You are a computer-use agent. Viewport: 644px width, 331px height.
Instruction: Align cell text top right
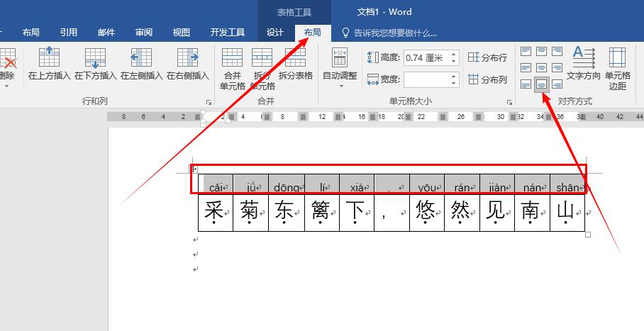(557, 51)
